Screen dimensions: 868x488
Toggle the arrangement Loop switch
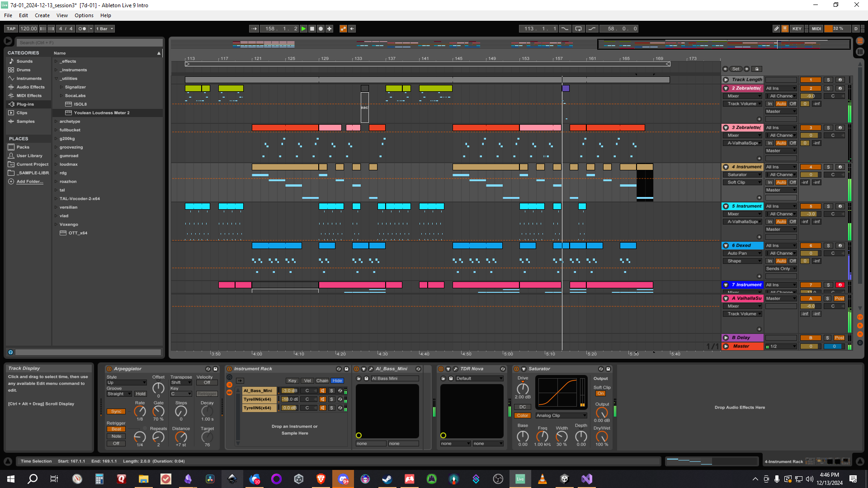[x=578, y=28]
